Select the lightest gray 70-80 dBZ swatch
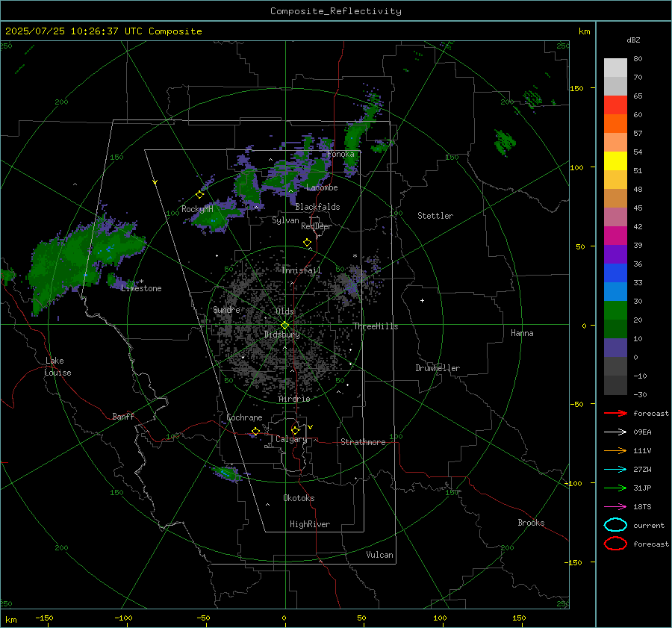 [615, 68]
